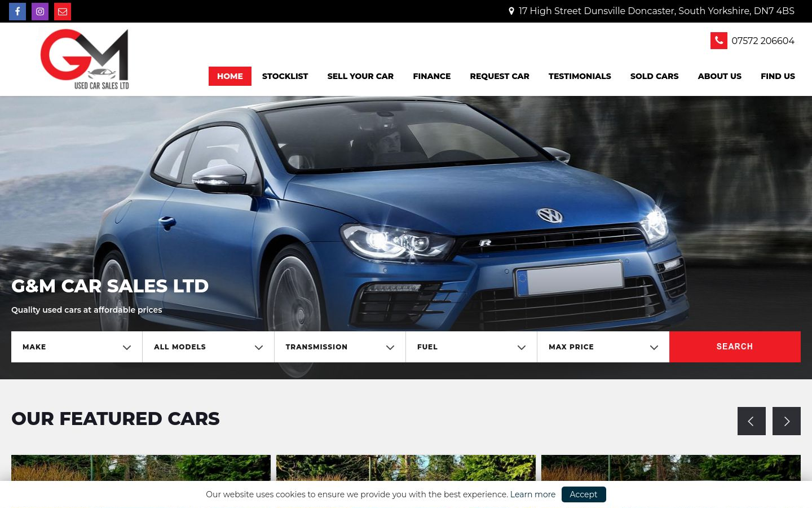Screen dimensions: 812x508
Task: Expand the Fuel dropdown
Action: [x=471, y=347]
